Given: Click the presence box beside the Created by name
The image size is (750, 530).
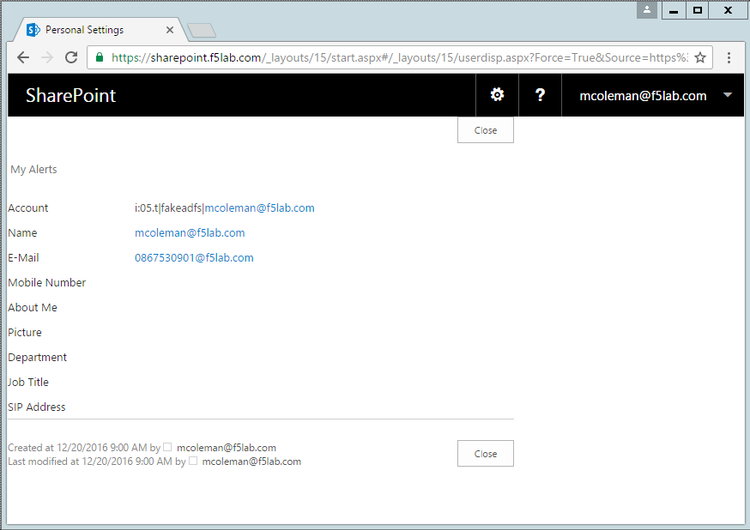Looking at the screenshot, I should coord(167,447).
